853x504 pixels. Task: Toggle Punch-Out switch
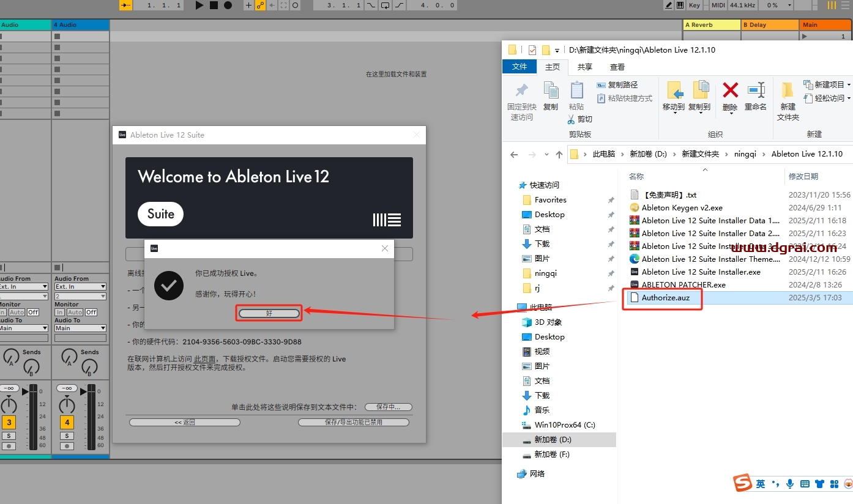(x=399, y=5)
